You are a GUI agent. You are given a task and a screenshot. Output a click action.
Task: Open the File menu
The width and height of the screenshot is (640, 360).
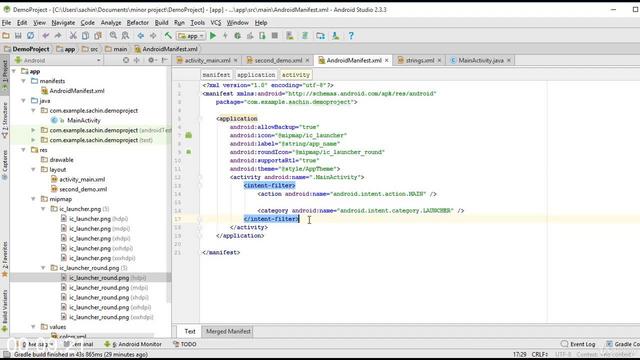coord(6,23)
